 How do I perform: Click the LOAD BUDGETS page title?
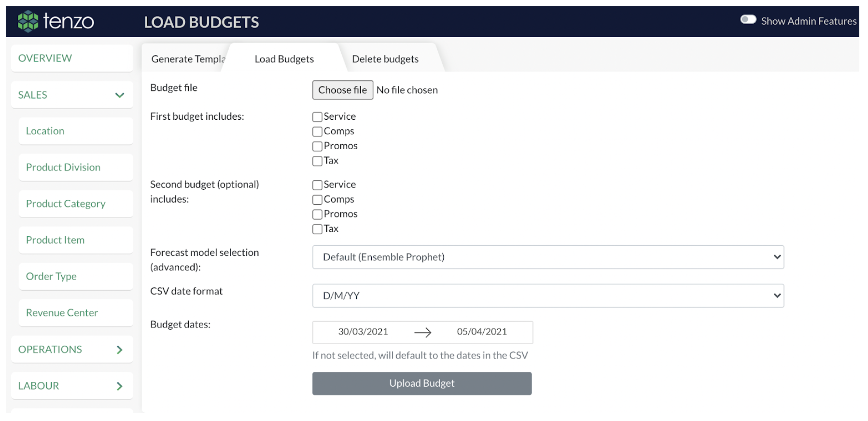[x=201, y=22]
